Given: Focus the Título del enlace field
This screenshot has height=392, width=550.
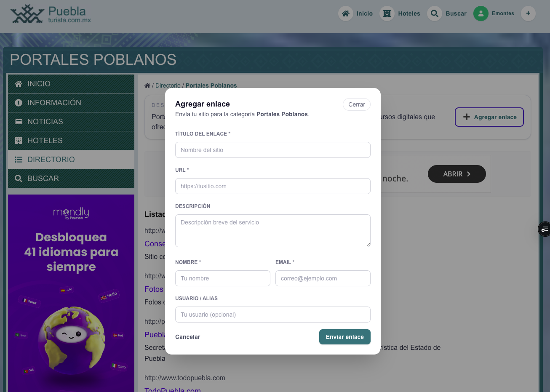Looking at the screenshot, I should [x=272, y=150].
